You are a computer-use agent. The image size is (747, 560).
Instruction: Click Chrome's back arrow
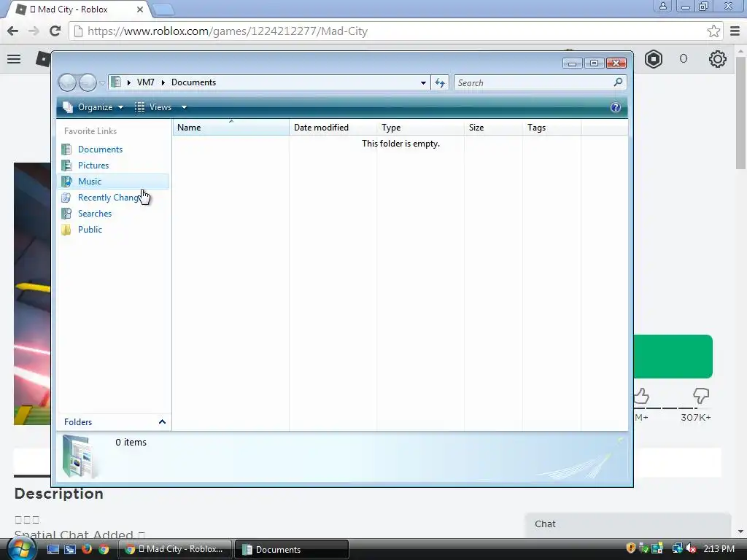(13, 31)
